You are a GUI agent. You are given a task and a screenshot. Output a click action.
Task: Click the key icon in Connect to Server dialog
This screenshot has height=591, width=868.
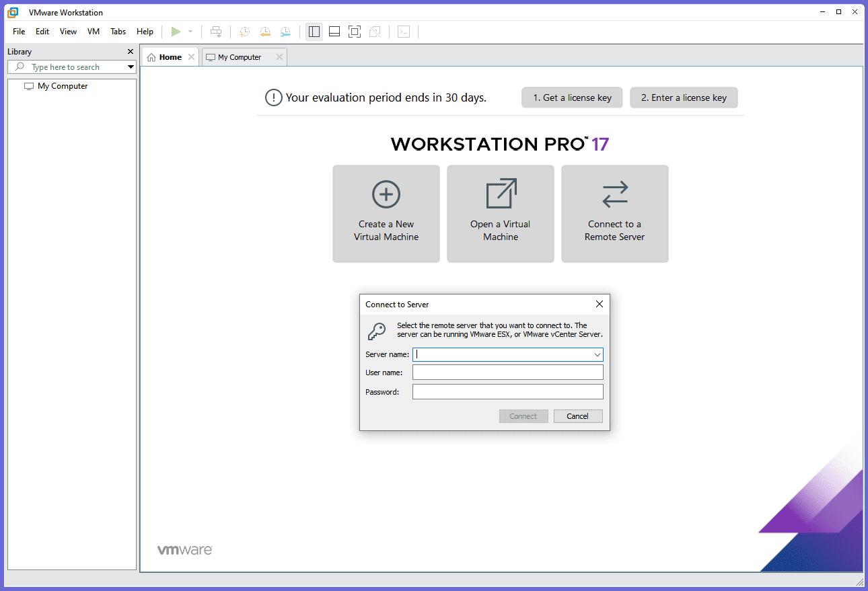click(x=377, y=331)
